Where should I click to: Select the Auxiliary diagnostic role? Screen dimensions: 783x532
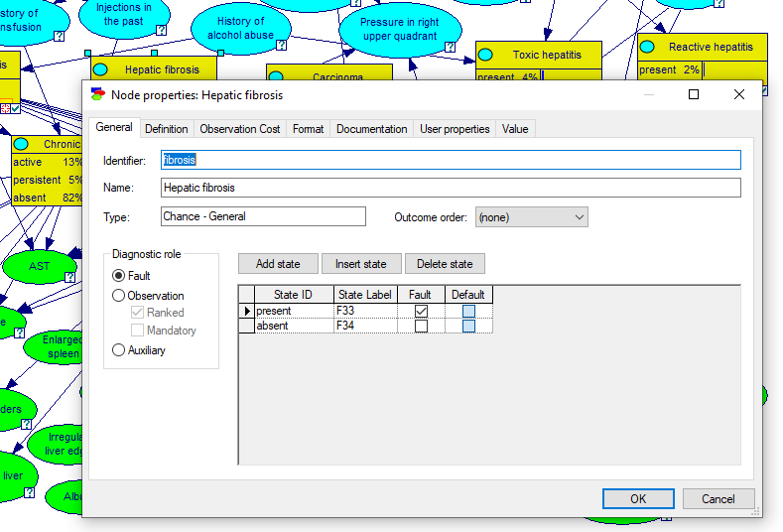139,350
